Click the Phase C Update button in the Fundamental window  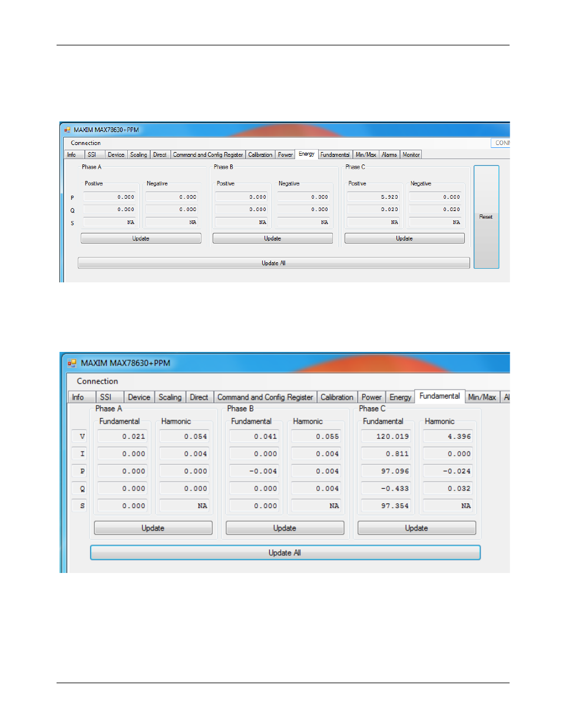pyautogui.click(x=416, y=528)
